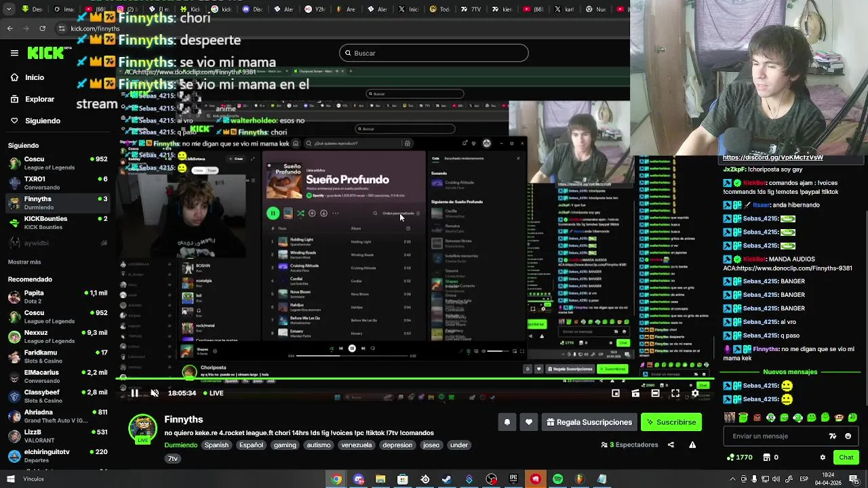This screenshot has width=868, height=488.
Task: Jump to Nuevos mensajes in chat
Action: pyautogui.click(x=790, y=372)
